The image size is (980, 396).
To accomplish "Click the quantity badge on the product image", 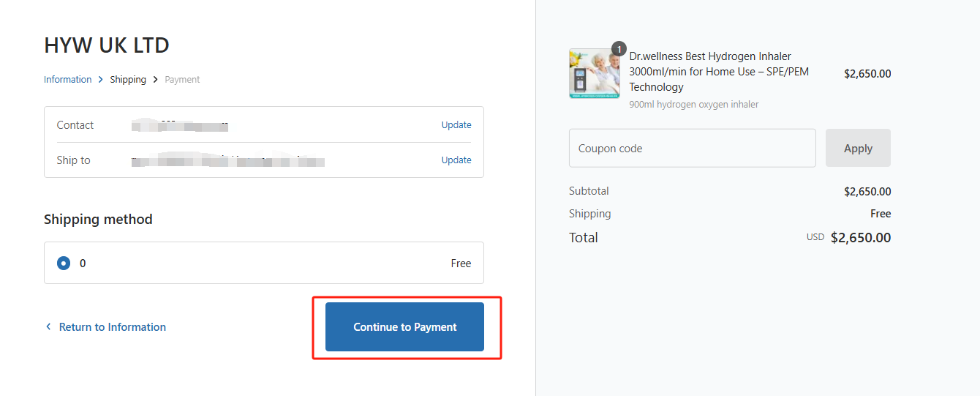I will pos(619,50).
